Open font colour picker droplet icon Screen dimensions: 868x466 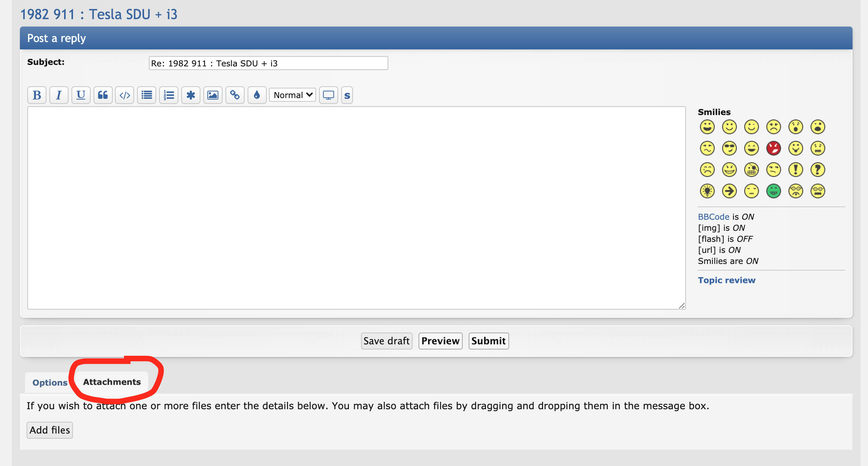pos(257,95)
